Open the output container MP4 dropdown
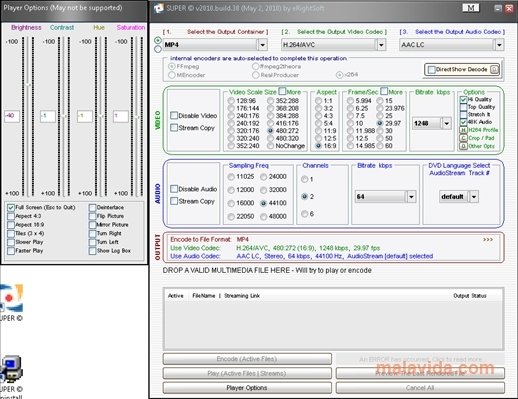 click(263, 45)
